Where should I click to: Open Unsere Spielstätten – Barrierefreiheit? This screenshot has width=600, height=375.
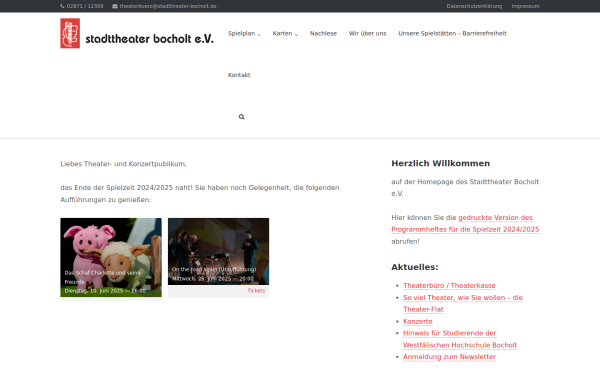[x=452, y=33]
